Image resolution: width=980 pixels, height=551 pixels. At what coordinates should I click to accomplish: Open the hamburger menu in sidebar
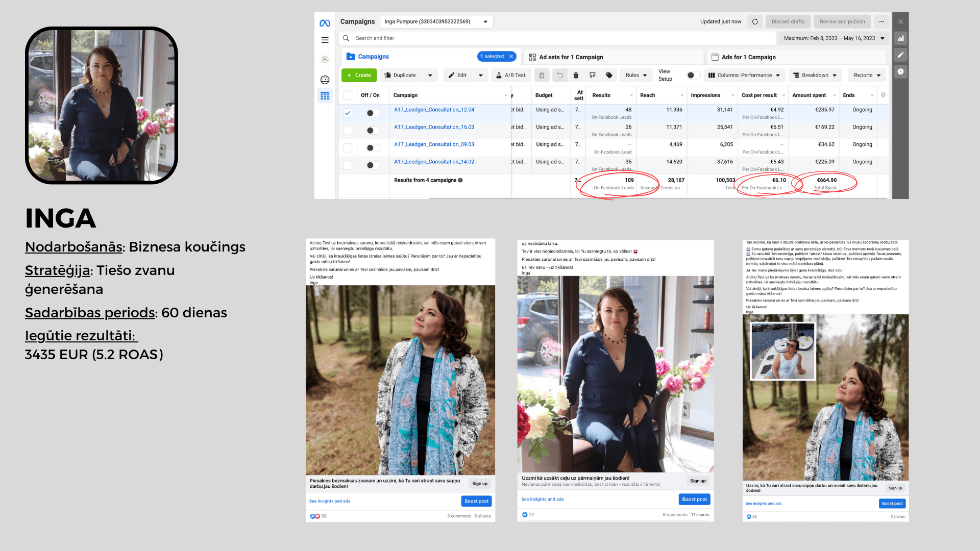(325, 40)
